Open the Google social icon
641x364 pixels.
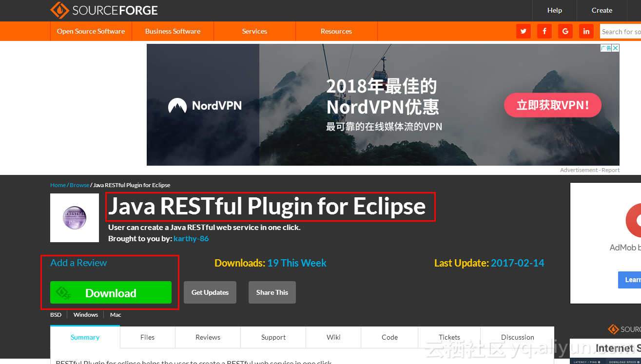[565, 31]
